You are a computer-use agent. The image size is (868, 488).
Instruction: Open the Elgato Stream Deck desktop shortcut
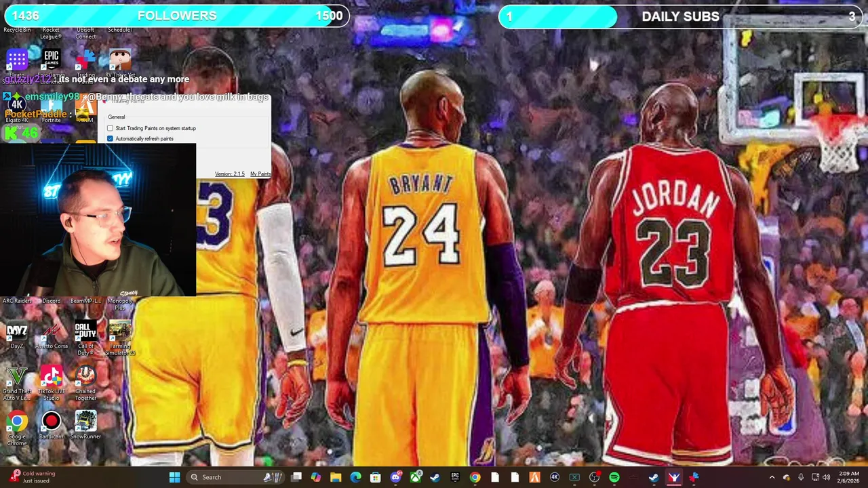(17, 62)
